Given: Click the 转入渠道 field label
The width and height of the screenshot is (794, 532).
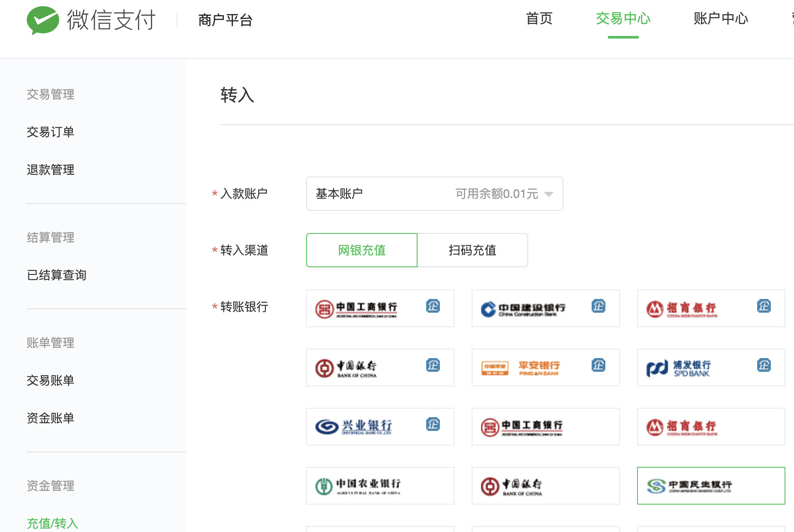Looking at the screenshot, I should pos(244,250).
